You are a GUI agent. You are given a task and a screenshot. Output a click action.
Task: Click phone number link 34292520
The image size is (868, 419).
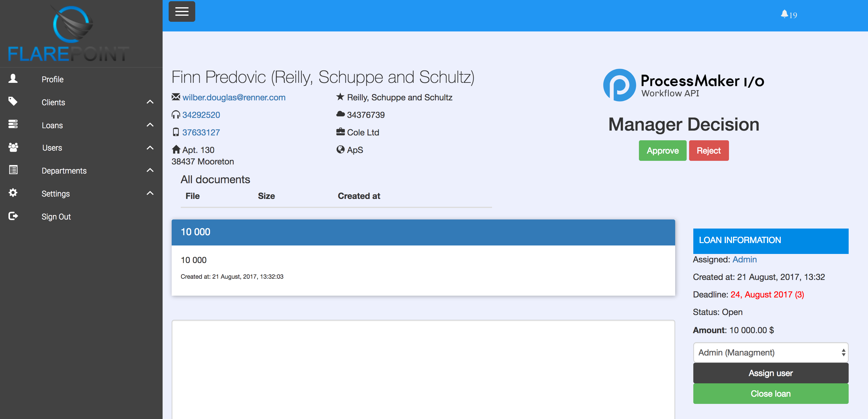coord(201,115)
